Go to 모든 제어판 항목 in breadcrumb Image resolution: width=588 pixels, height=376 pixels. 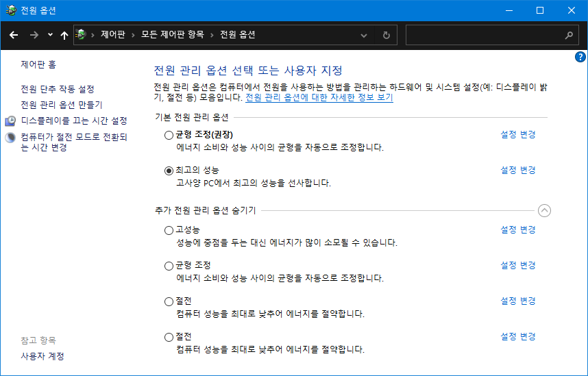tap(172, 35)
